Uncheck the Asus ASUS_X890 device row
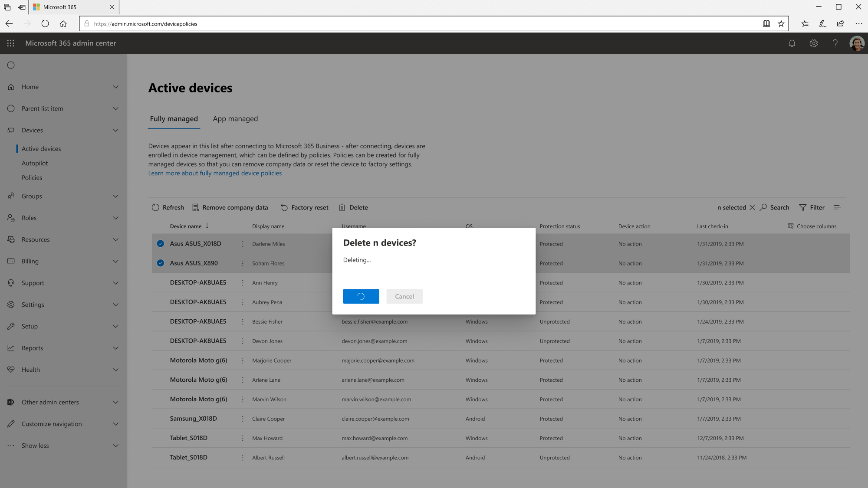 160,263
